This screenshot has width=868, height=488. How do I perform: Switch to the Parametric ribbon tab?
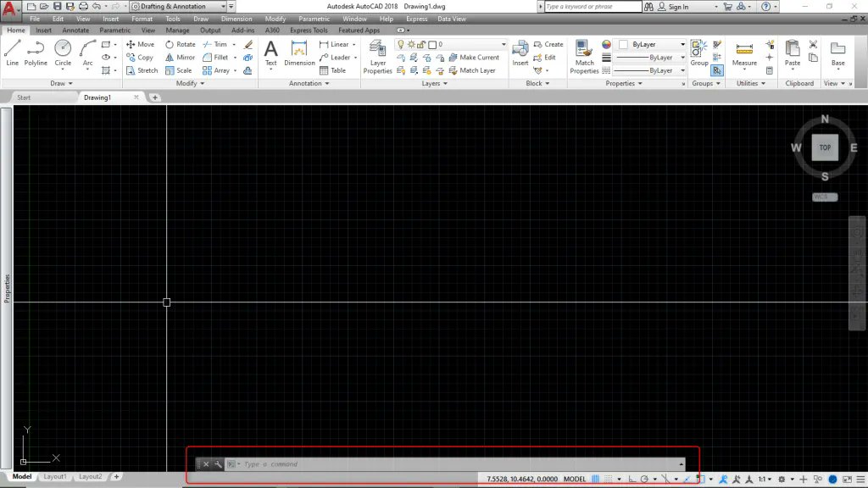pyautogui.click(x=114, y=30)
